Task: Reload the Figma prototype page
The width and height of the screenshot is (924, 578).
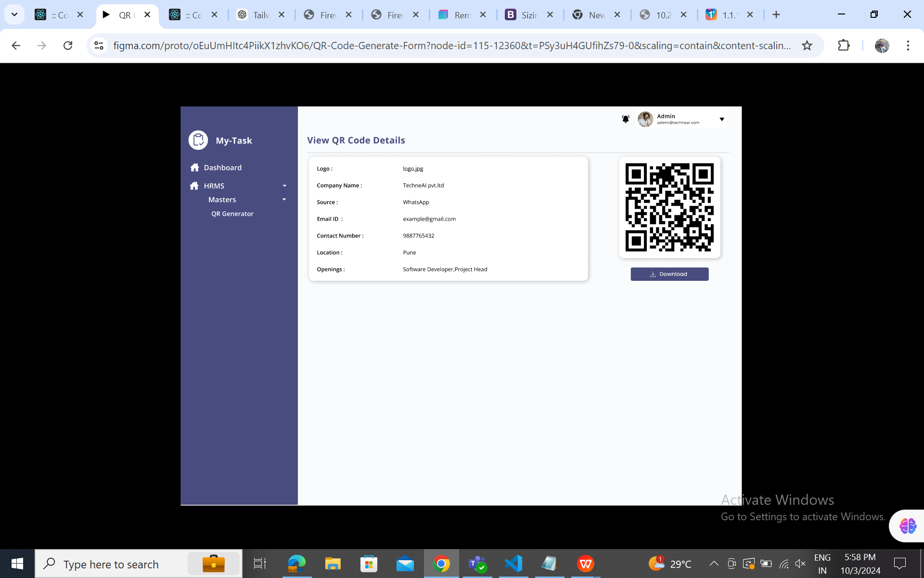Action: coord(68,45)
